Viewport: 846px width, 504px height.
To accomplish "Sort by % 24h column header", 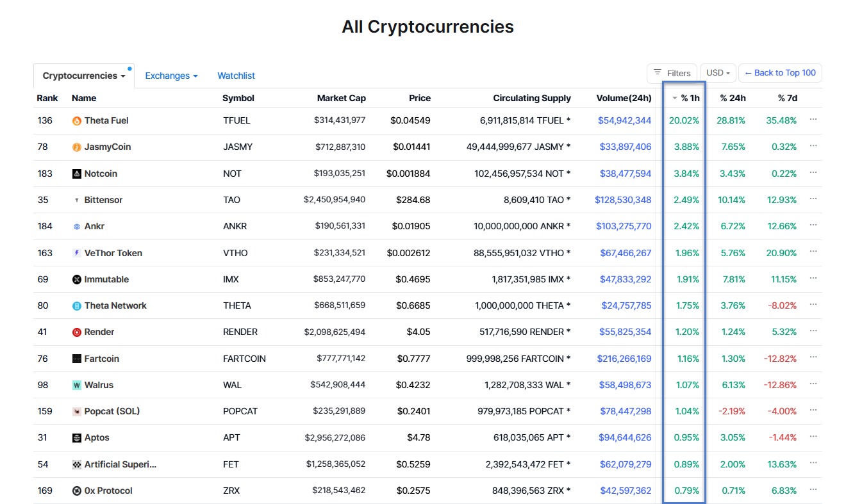I will [733, 98].
